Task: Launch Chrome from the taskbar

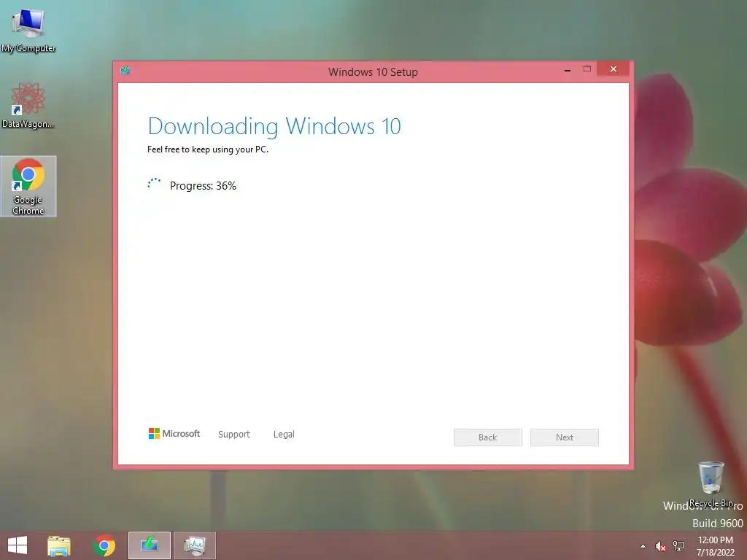Action: [104, 545]
